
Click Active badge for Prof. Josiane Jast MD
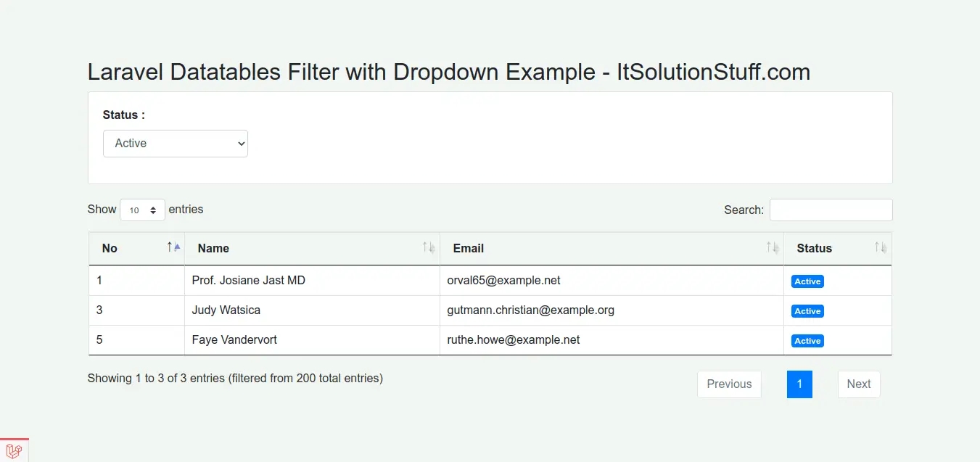click(x=807, y=281)
